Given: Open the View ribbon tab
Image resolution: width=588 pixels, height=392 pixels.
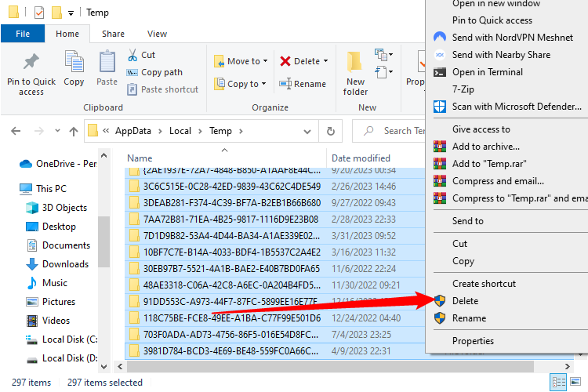Looking at the screenshot, I should pos(157,34).
